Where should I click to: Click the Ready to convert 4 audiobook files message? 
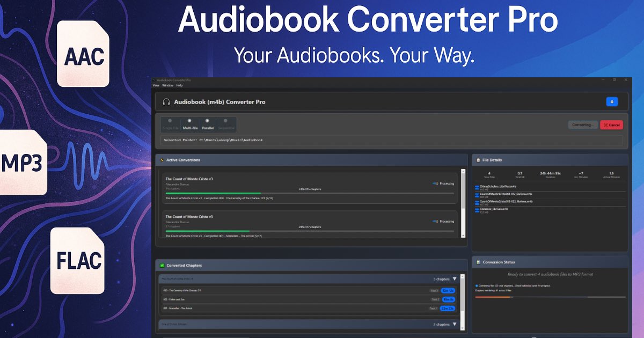550,274
